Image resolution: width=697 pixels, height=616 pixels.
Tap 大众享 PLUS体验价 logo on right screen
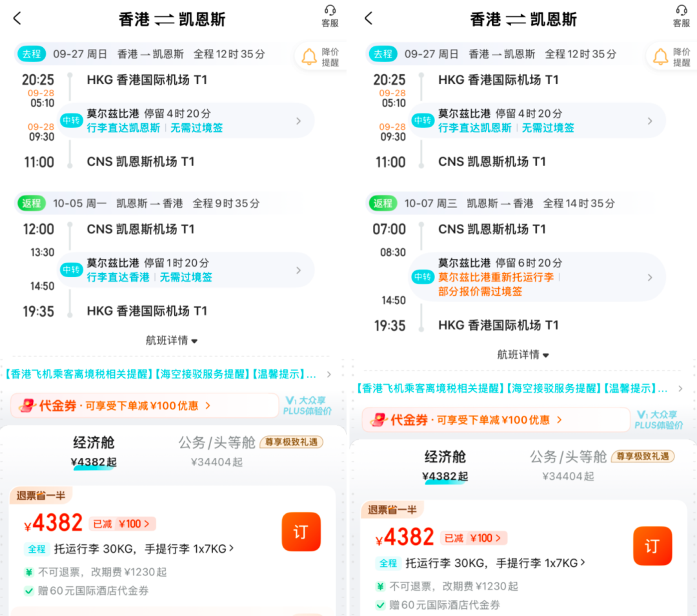[x=658, y=420]
